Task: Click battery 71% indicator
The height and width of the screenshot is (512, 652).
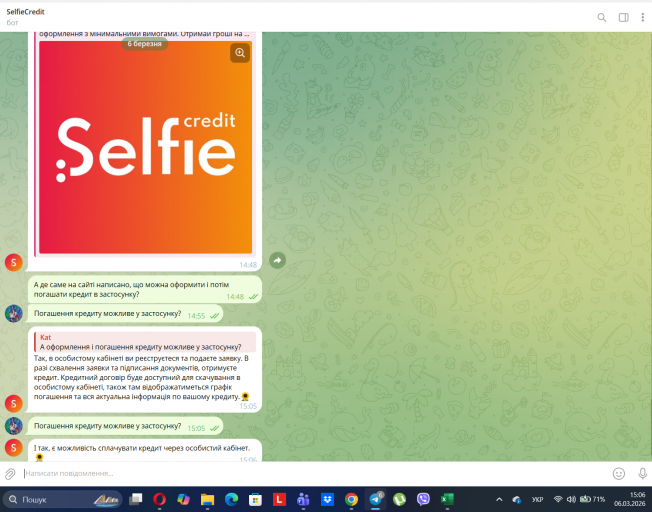Action: [x=592, y=499]
